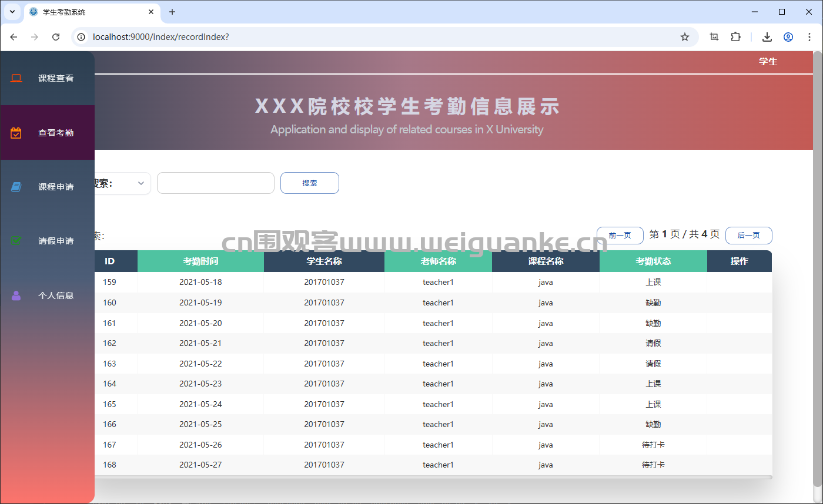Image resolution: width=823 pixels, height=504 pixels.
Task: Open the browser profile avatar icon
Action: click(x=788, y=36)
